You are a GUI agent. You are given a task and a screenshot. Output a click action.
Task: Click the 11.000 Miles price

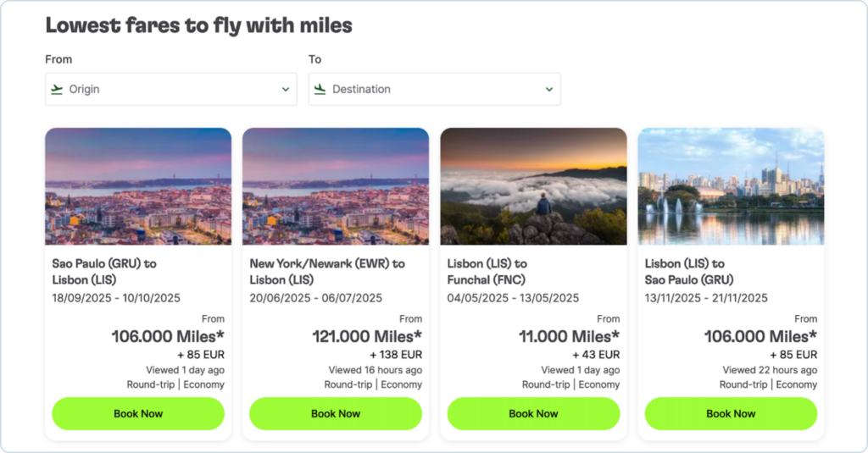pos(569,337)
